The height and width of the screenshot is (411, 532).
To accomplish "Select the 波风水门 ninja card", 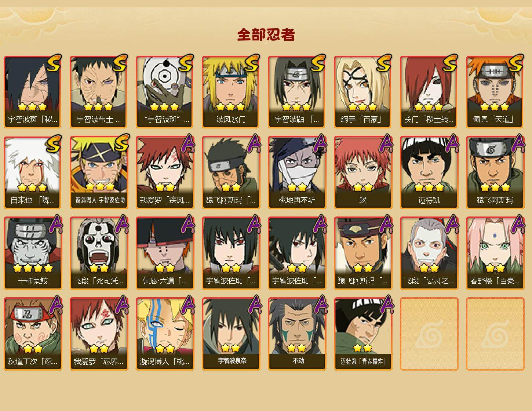I will click(231, 92).
